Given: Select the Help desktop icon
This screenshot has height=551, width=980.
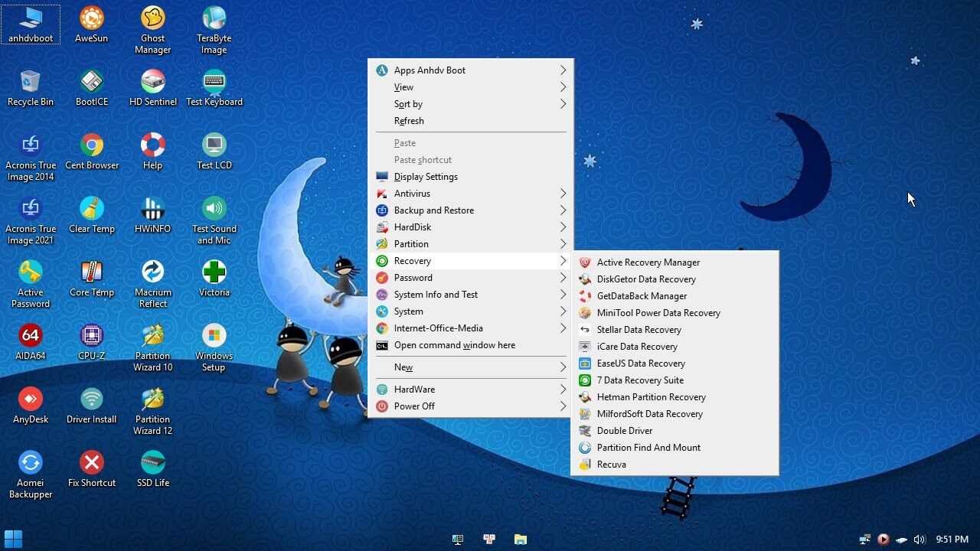Looking at the screenshot, I should point(152,152).
